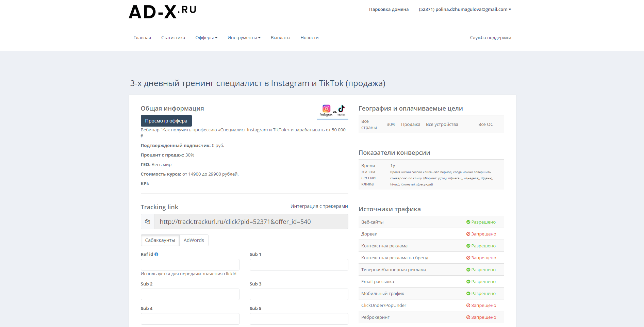
Task: Click the Тизерная/баннерная реклама row text
Action: (394, 269)
